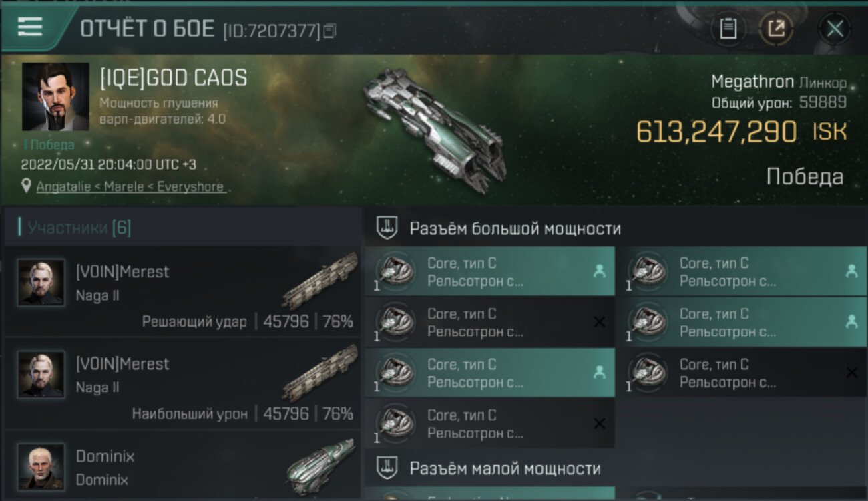This screenshot has width=868, height=501.
Task: Open the Dominix participant entry
Action: (182, 466)
